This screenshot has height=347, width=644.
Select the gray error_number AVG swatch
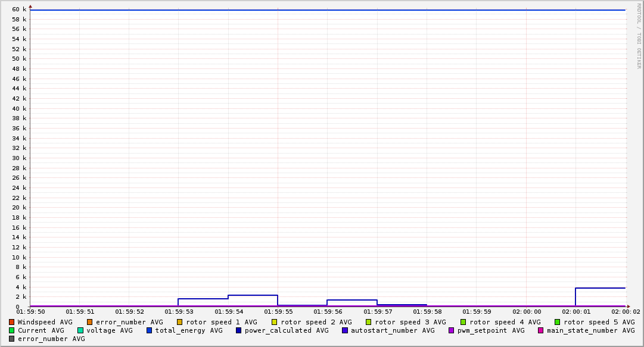tap(12, 339)
